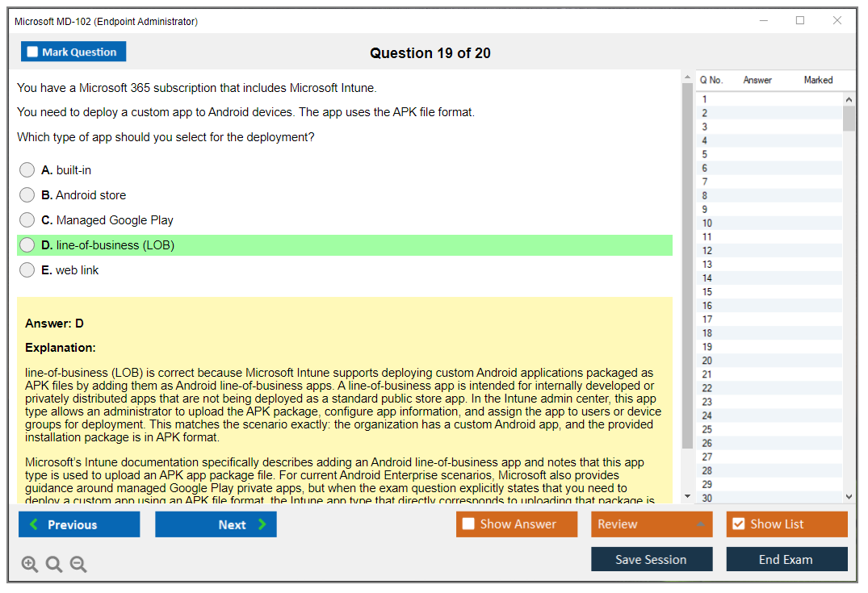The width and height of the screenshot is (868, 593).
Task: Select question 1 in the list
Action: pyautogui.click(x=769, y=99)
